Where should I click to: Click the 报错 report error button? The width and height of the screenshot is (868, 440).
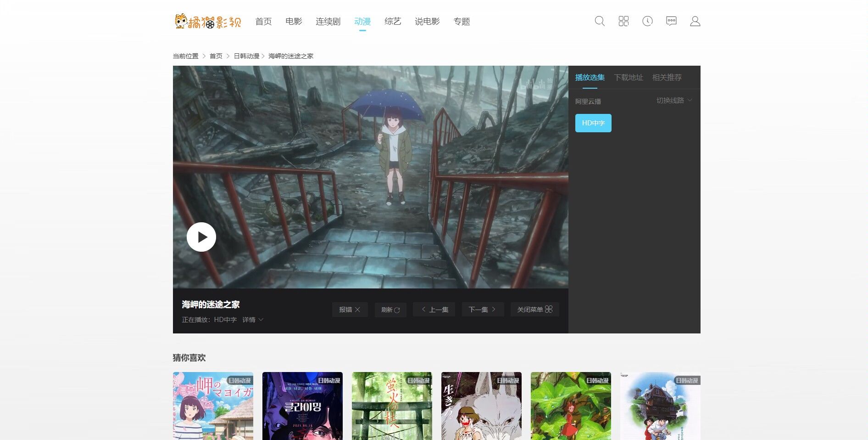tap(350, 310)
